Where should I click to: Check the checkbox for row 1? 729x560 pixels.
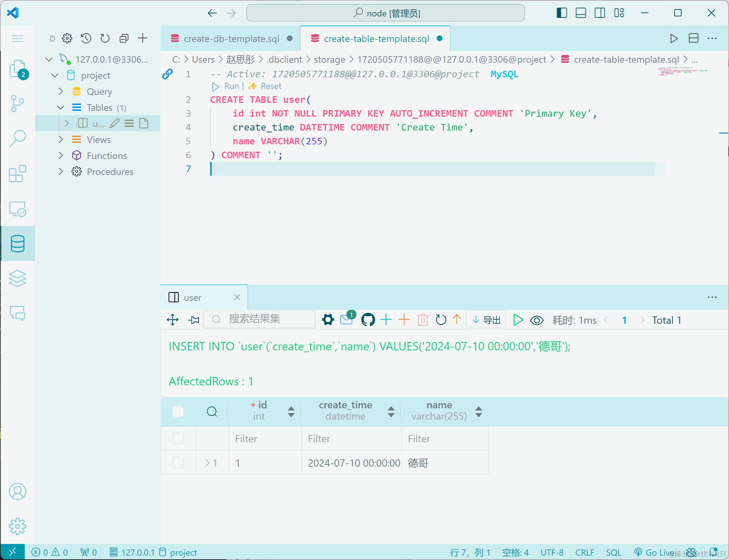point(178,463)
